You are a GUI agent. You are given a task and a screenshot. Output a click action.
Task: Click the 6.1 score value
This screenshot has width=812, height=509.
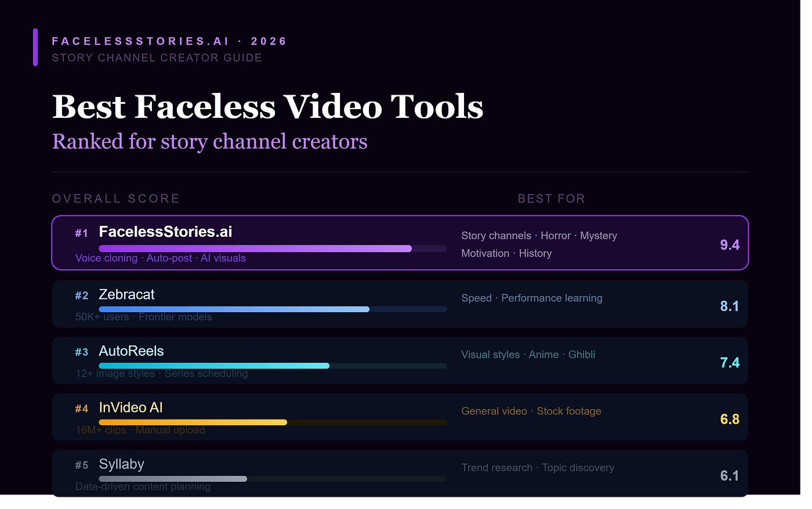(730, 476)
